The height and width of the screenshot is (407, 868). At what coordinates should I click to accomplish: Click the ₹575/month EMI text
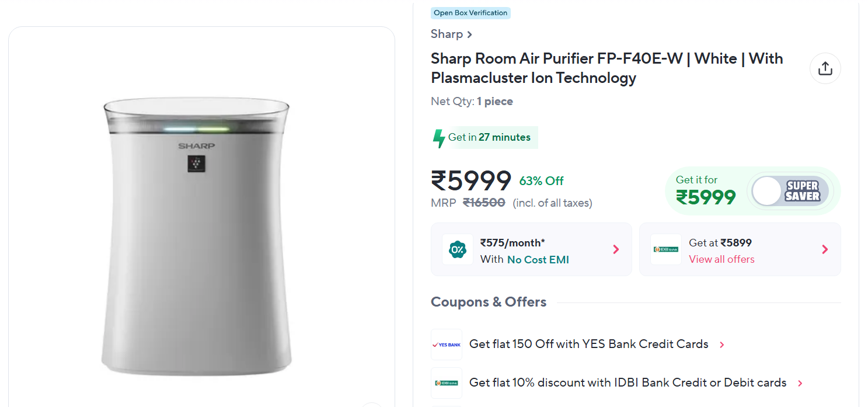513,243
